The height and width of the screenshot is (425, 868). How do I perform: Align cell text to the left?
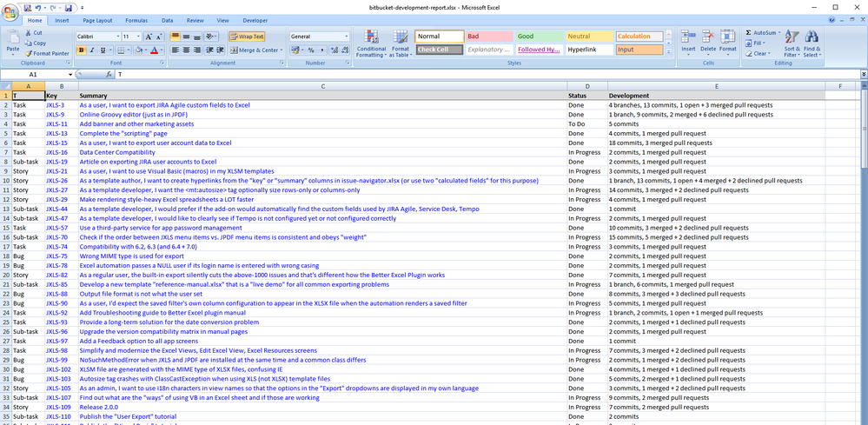tap(175, 50)
